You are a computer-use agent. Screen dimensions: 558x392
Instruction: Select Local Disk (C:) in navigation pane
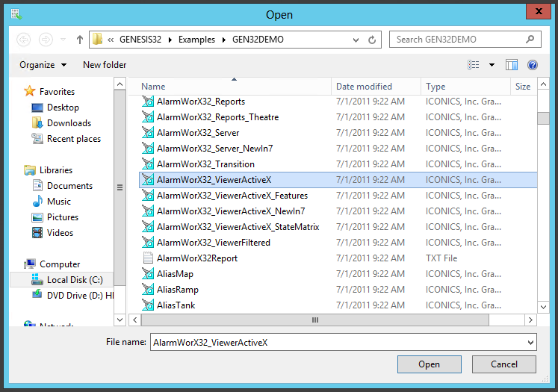click(x=74, y=280)
